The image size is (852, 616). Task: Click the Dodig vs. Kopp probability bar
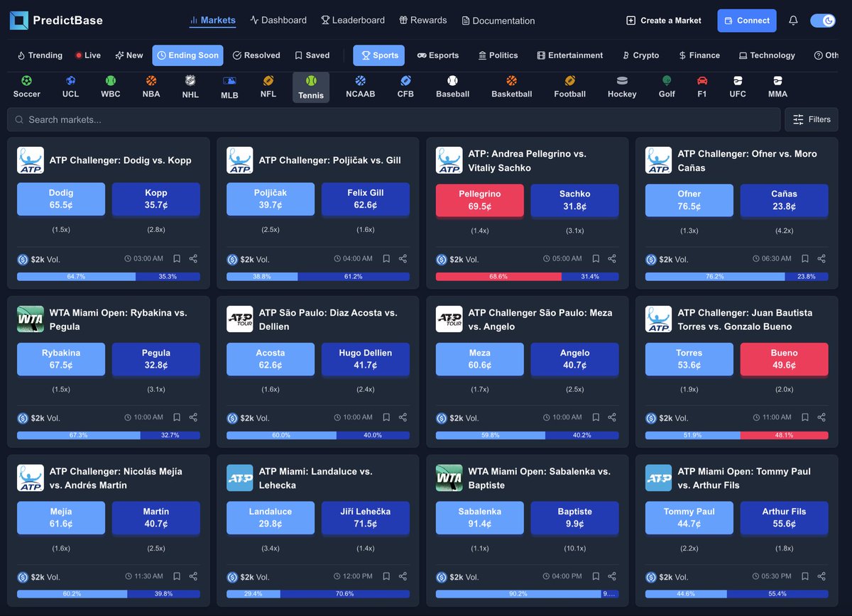(x=109, y=277)
